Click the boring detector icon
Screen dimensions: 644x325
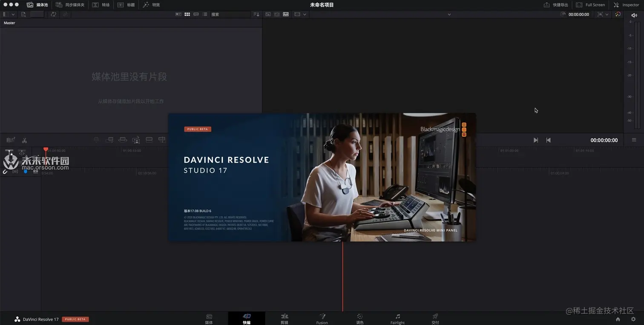(11, 140)
